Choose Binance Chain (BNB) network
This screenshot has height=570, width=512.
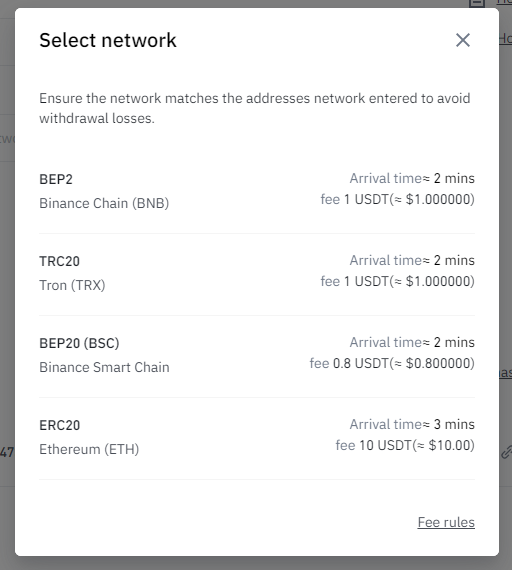[x=104, y=203]
